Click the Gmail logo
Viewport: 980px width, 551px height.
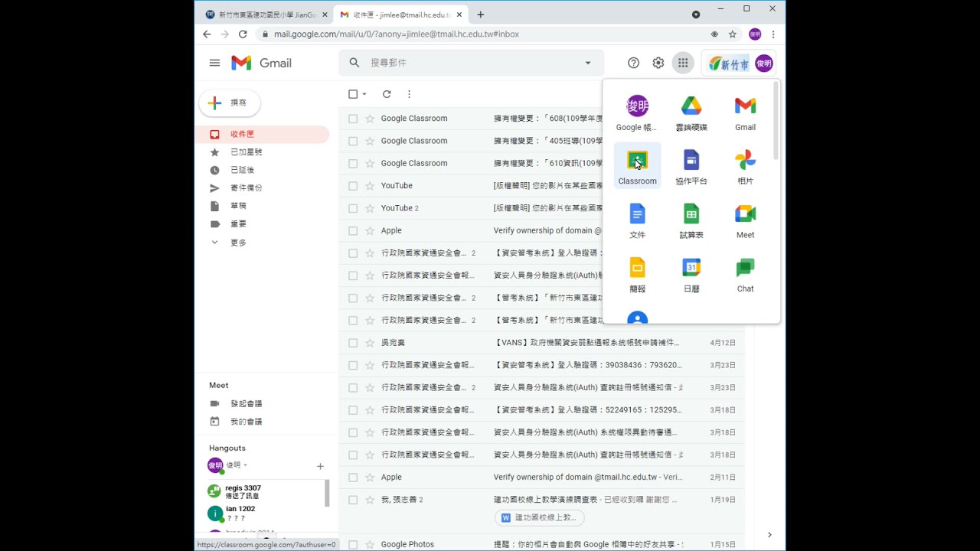coord(261,63)
